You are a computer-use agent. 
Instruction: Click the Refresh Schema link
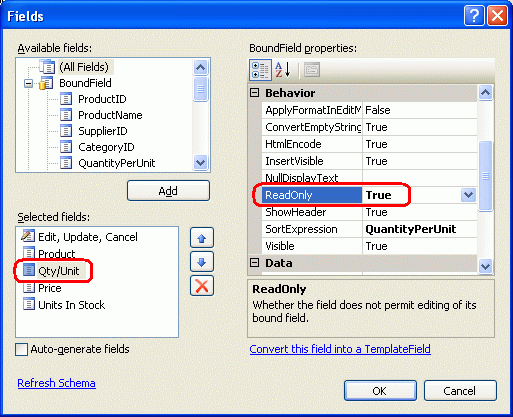57,383
